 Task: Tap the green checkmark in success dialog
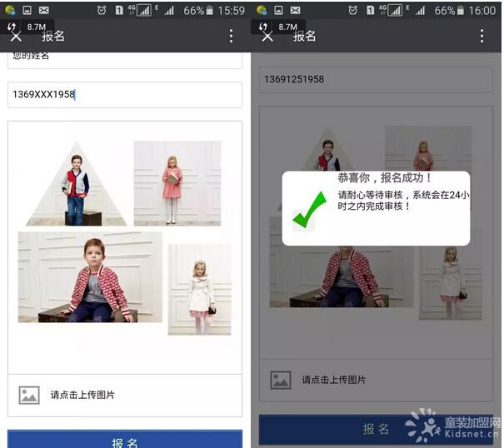click(310, 209)
